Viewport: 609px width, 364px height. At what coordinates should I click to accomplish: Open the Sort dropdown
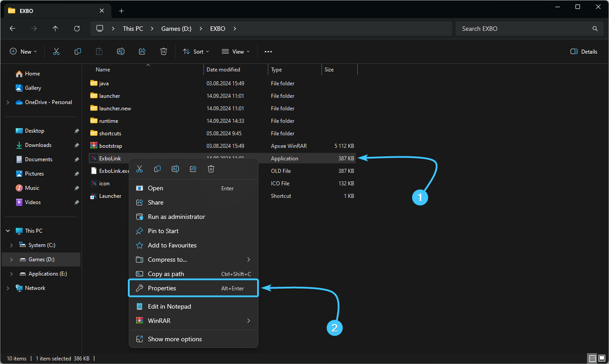[x=196, y=52]
